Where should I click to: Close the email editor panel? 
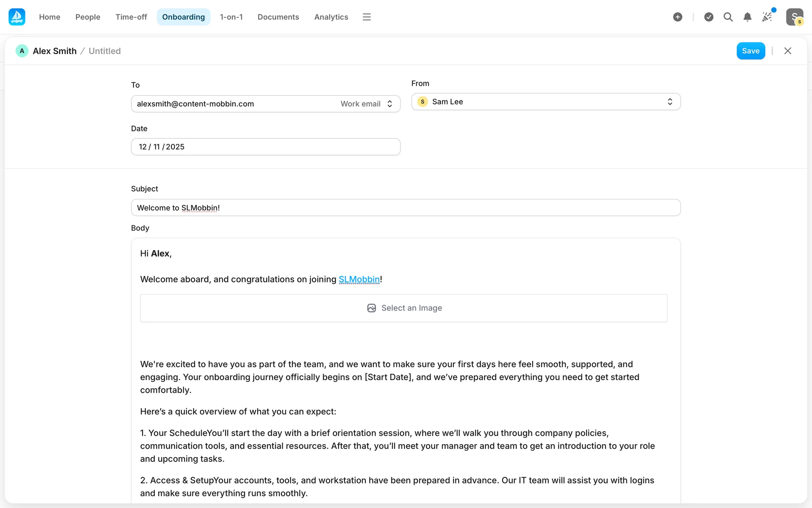787,51
